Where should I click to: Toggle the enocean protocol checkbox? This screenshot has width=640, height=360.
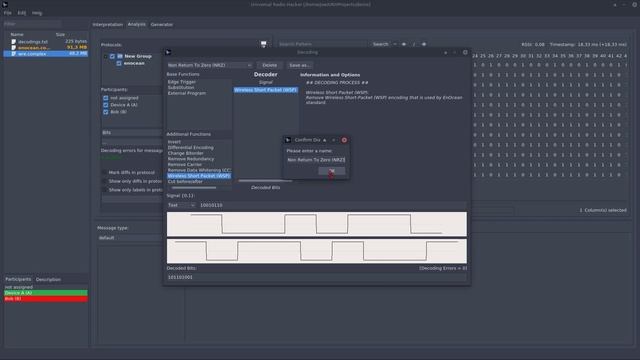click(x=119, y=63)
